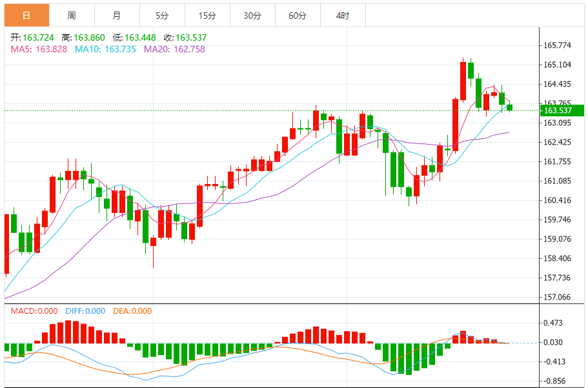Click the DIFF:0.000 indicator label
The image size is (588, 388).
point(85,311)
